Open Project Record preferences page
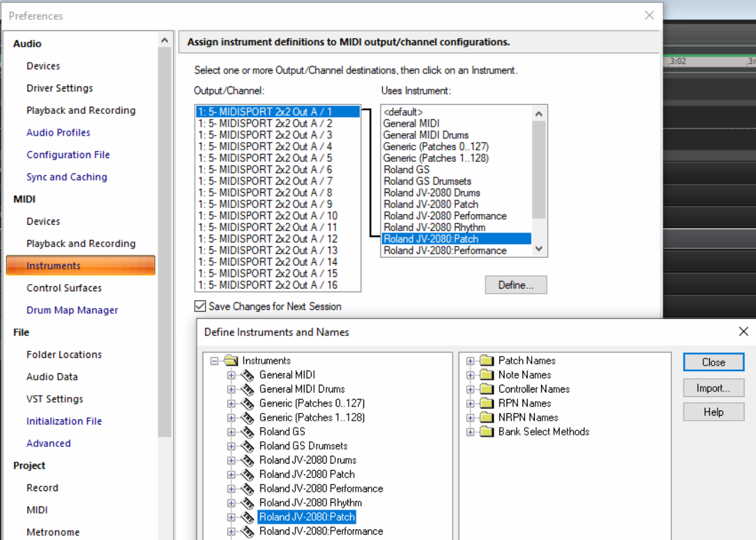Viewport: 756px width, 540px height. click(x=42, y=488)
